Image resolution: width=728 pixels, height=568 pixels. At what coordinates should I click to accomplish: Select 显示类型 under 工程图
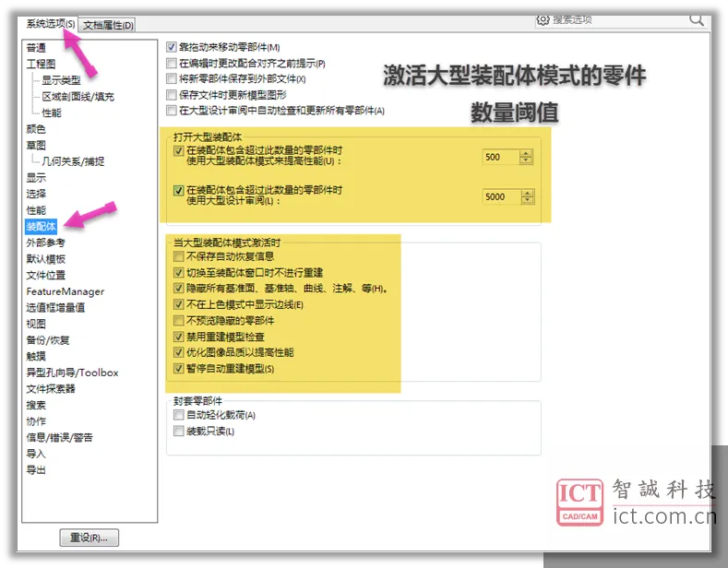(x=61, y=80)
